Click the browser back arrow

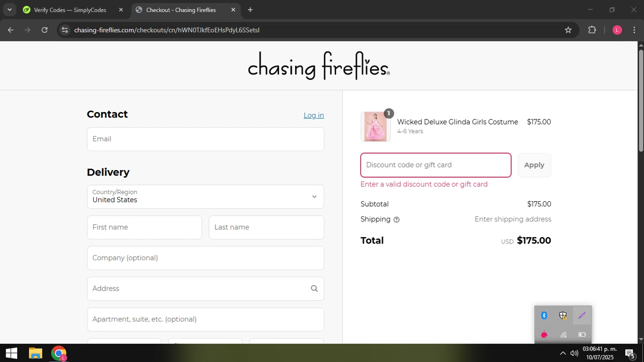point(11,30)
